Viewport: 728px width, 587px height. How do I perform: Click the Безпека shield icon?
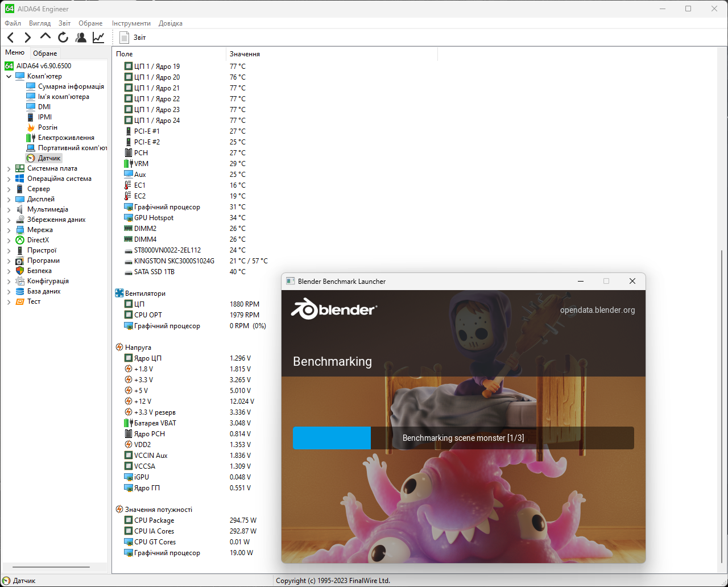(x=20, y=271)
